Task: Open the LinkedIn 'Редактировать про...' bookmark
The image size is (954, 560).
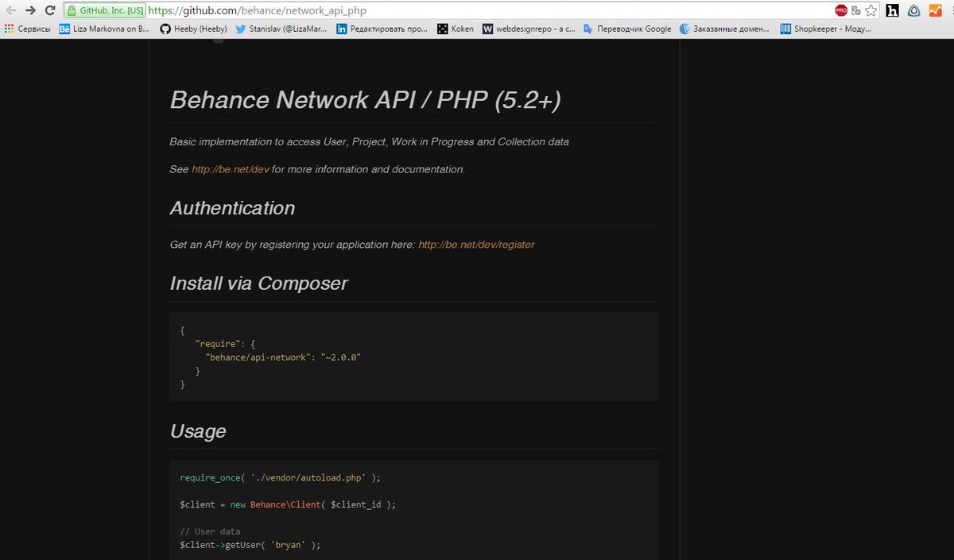Action: pos(382,29)
